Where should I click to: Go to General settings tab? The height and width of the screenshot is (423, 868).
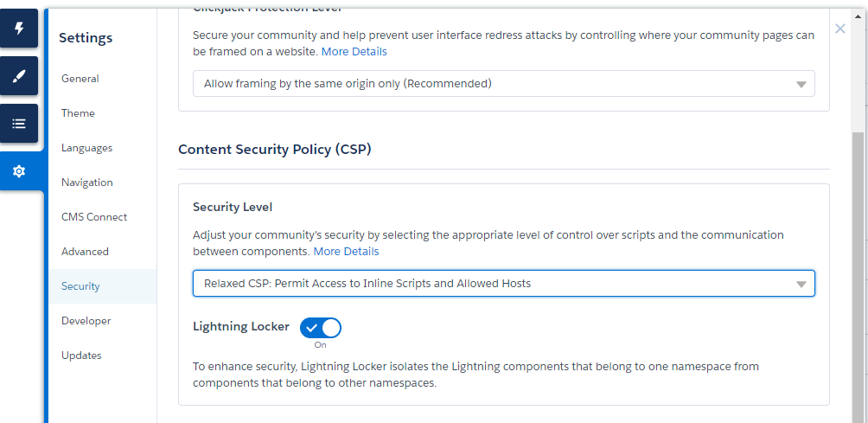(x=80, y=79)
